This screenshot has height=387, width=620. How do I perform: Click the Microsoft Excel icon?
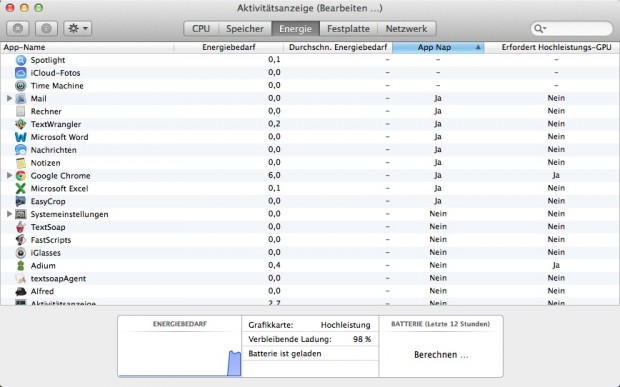tap(21, 189)
